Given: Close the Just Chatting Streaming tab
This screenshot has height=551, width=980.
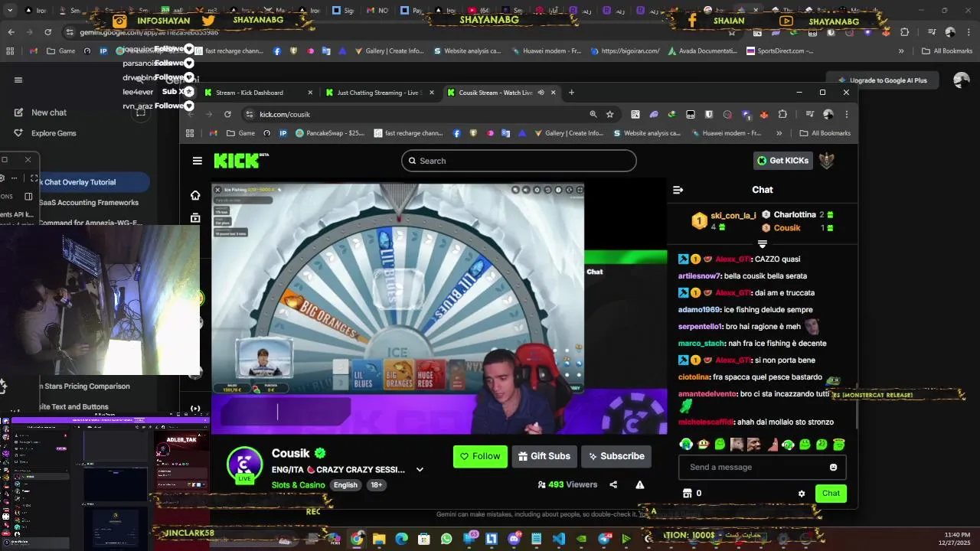Looking at the screenshot, I should (431, 93).
